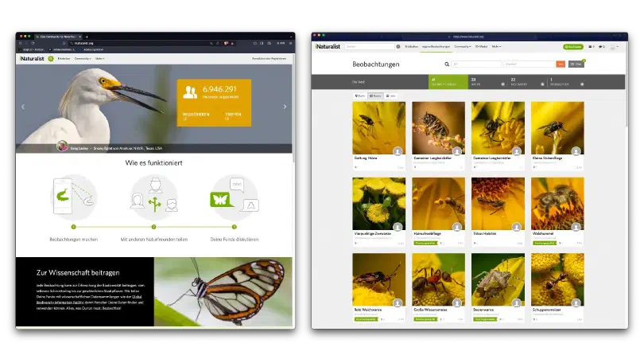Click magnifier icon beside Beobachtungen heading
The width and height of the screenshot is (644, 363).
447,64
